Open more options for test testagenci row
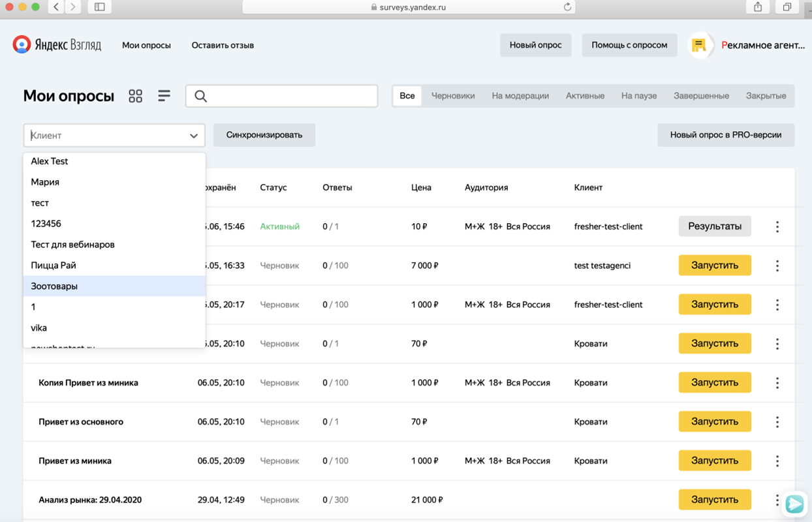The image size is (812, 522). [777, 266]
